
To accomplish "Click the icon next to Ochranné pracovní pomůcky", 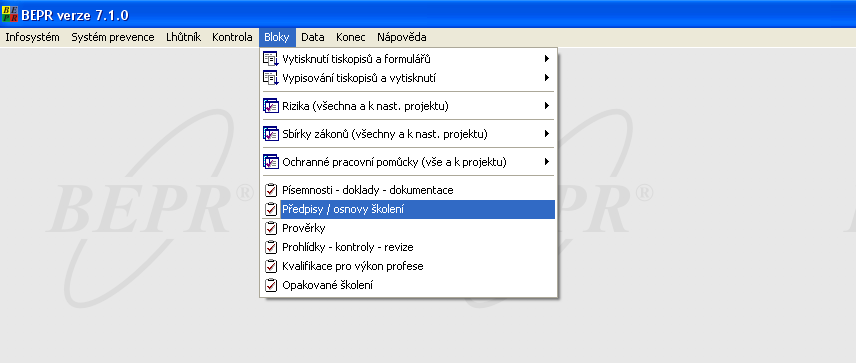I will point(271,162).
